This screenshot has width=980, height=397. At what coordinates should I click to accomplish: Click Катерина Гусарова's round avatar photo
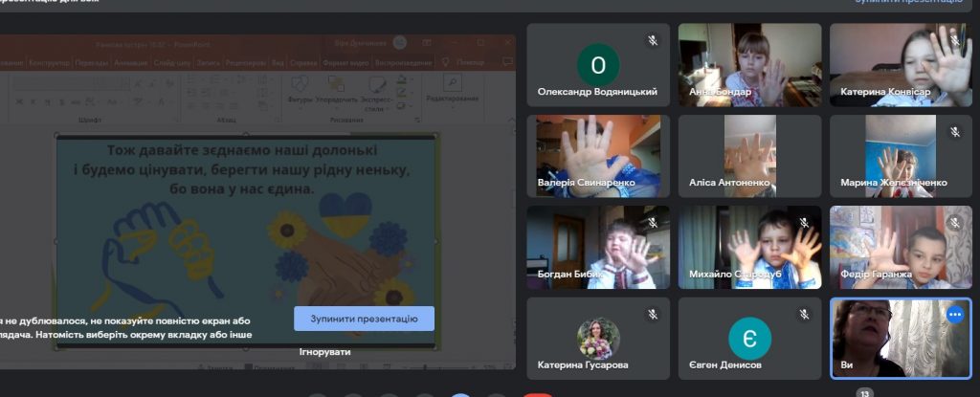(x=598, y=339)
